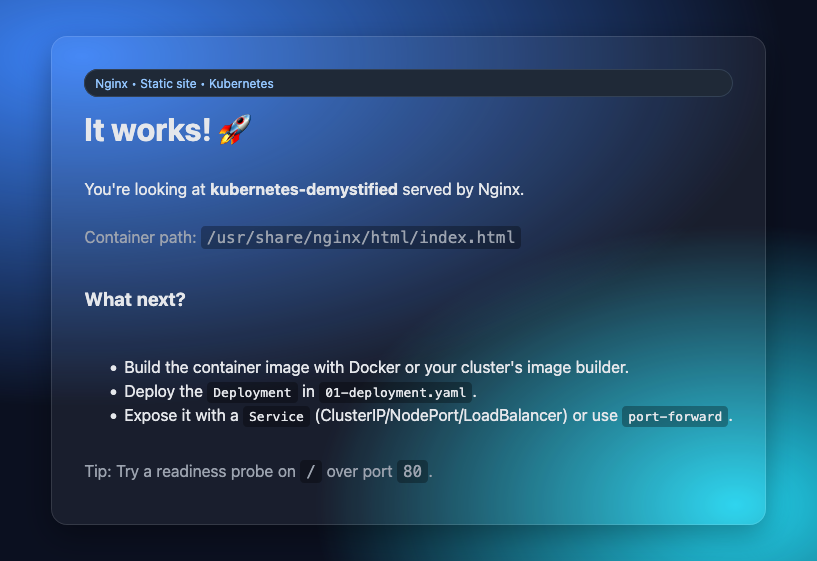Click the 'Tip: Try a readiness probe on' text
This screenshot has width=817, height=561.
[x=190, y=471]
